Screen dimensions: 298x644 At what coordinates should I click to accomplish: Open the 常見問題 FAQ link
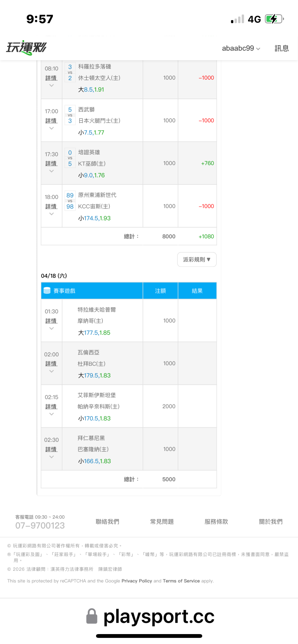[162, 522]
